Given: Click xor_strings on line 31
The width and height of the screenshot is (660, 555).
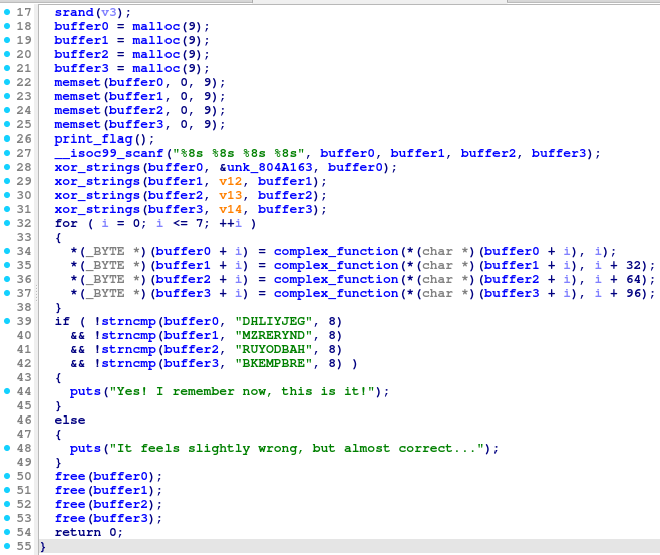Looking at the screenshot, I should coord(97,209).
